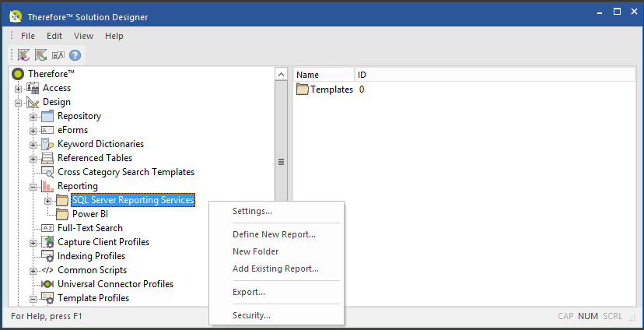
Task: Expand the Access tree node
Action: (19, 89)
